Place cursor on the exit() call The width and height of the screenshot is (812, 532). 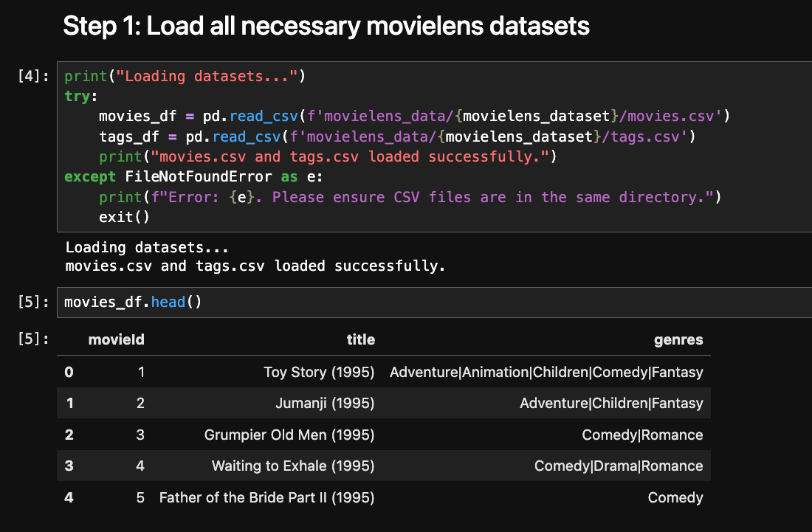124,217
